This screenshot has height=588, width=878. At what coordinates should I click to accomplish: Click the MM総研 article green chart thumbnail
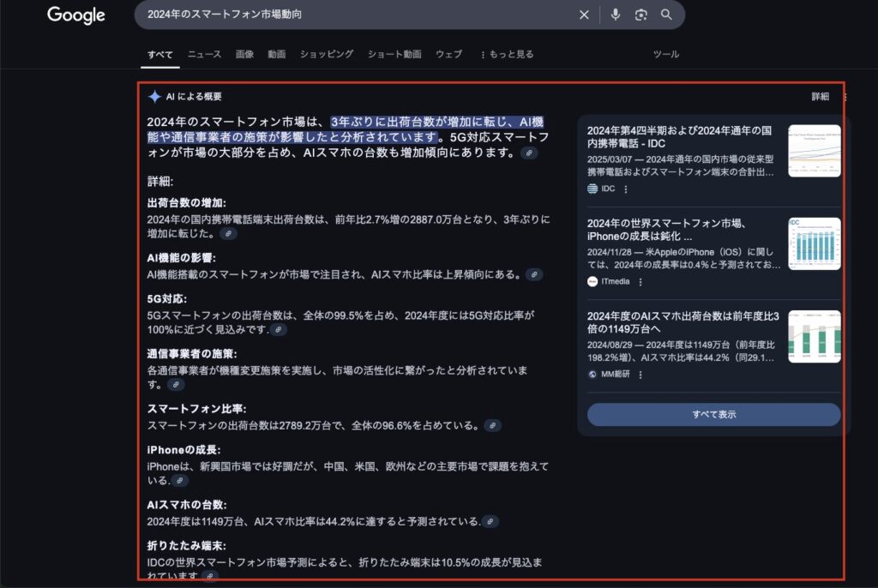[x=815, y=337]
